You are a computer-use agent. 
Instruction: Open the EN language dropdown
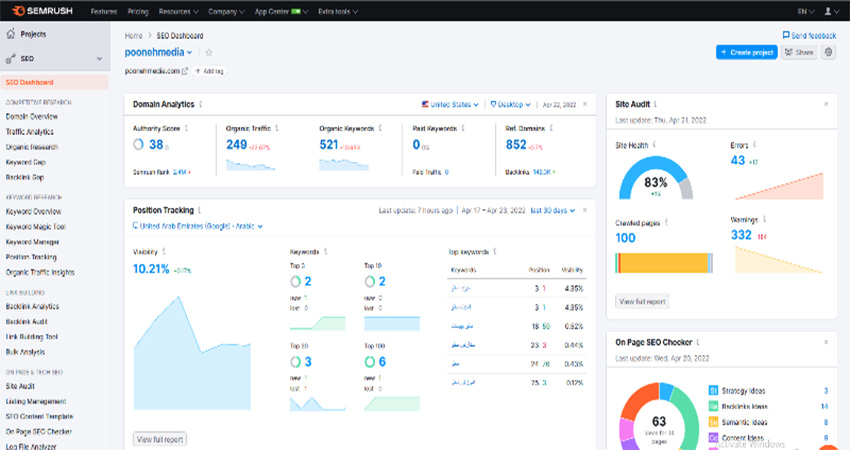point(806,11)
